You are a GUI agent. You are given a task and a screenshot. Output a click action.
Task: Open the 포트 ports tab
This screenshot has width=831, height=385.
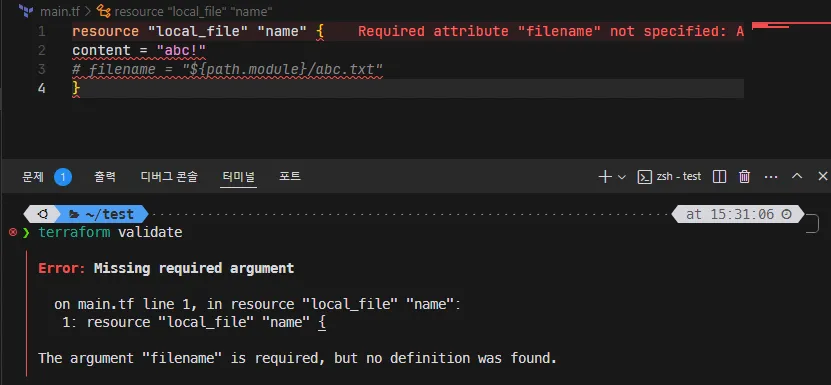290,177
